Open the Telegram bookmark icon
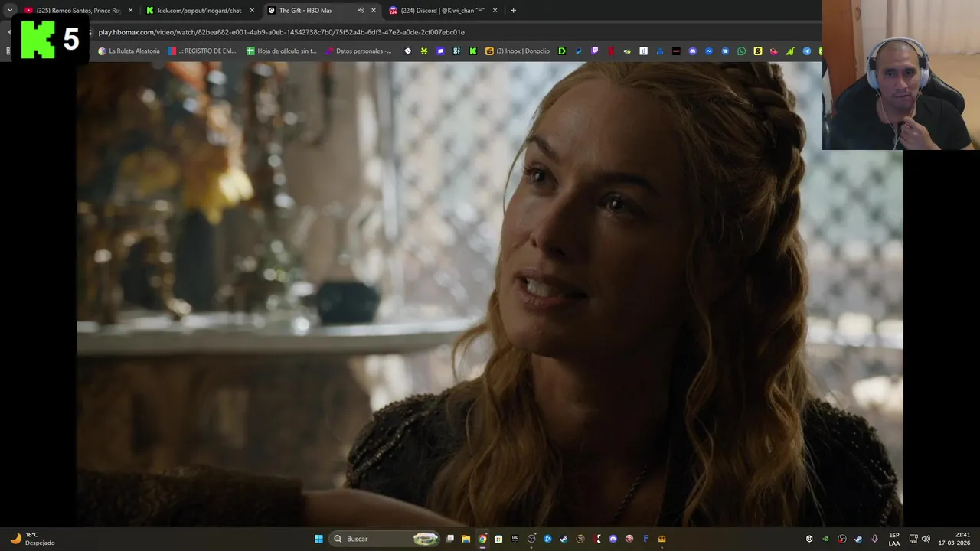Screen dimensions: 980x551 pyautogui.click(x=807, y=51)
